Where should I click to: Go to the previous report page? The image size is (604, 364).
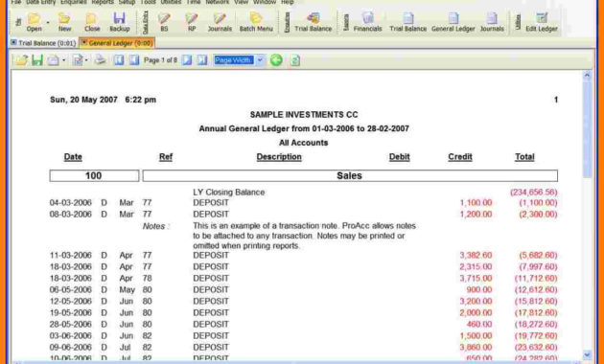134,60
